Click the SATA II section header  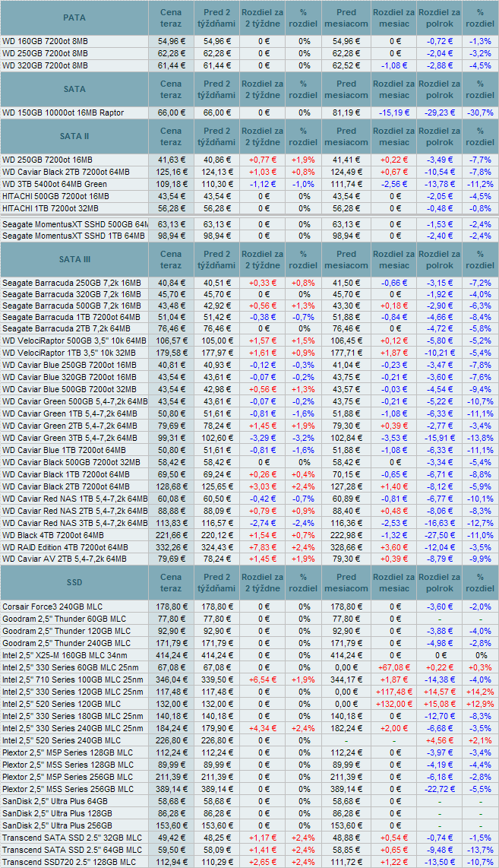click(74, 136)
